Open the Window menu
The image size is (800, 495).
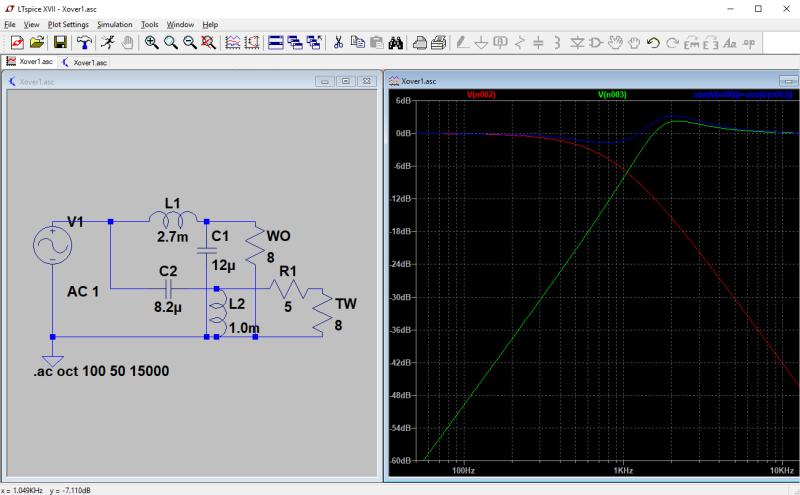pyautogui.click(x=180, y=24)
